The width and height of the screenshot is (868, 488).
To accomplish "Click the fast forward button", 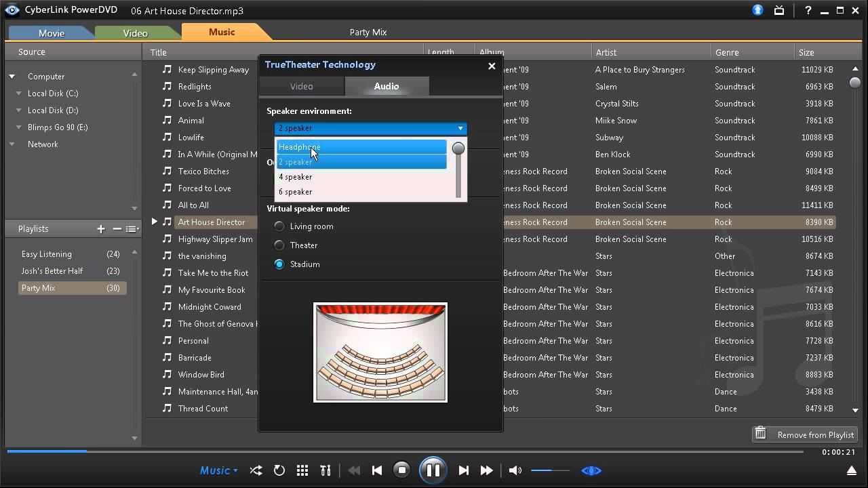I will tap(487, 470).
